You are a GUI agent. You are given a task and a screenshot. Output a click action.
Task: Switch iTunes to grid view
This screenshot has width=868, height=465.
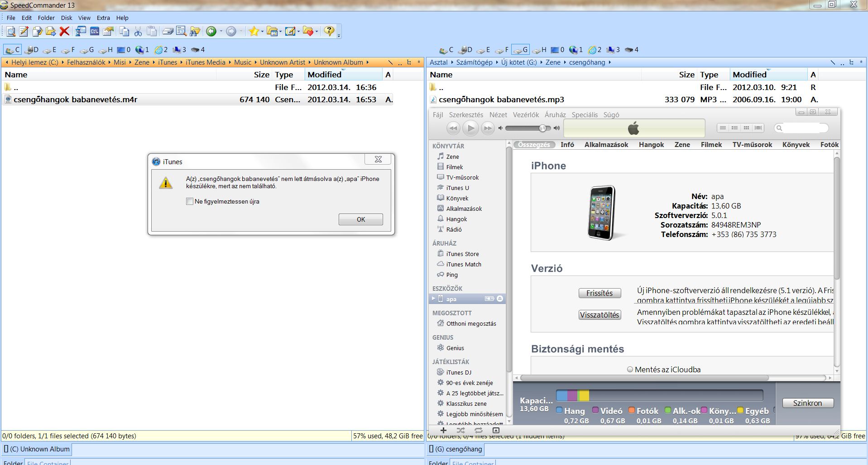746,128
